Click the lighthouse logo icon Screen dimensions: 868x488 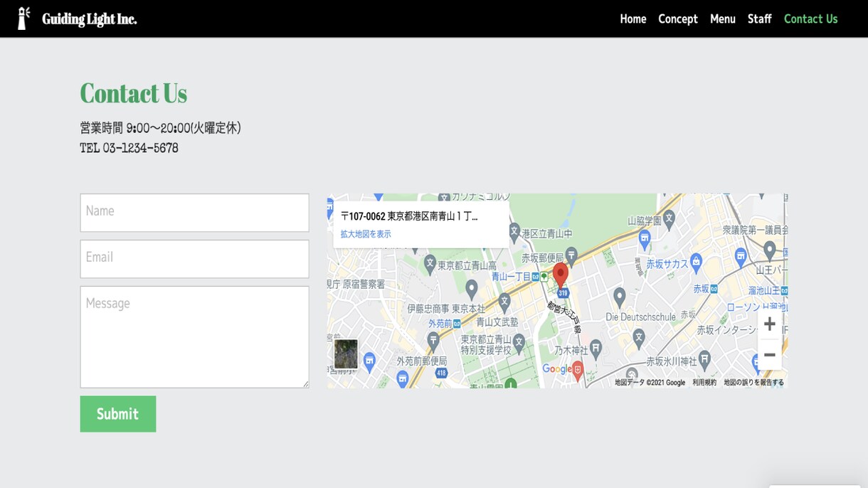point(23,18)
